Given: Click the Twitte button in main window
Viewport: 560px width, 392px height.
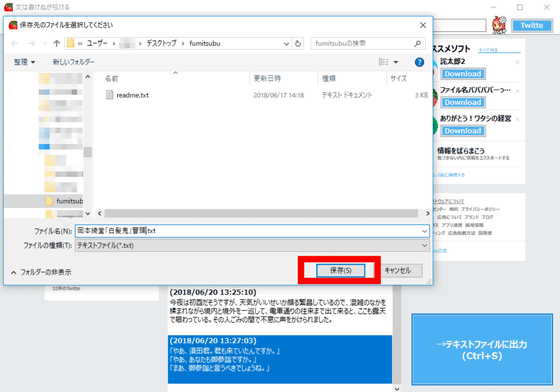Looking at the screenshot, I should [x=532, y=25].
